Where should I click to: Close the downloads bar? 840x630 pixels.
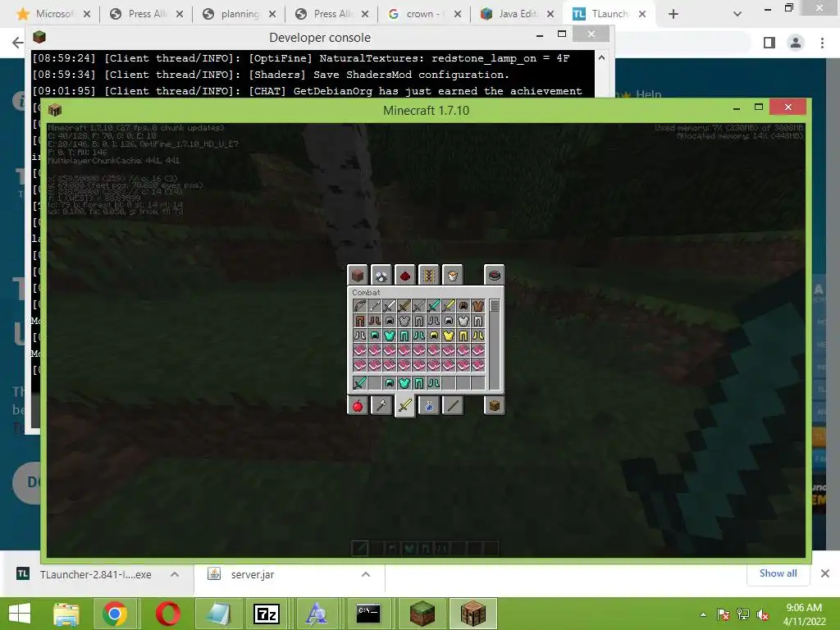pos(825,573)
